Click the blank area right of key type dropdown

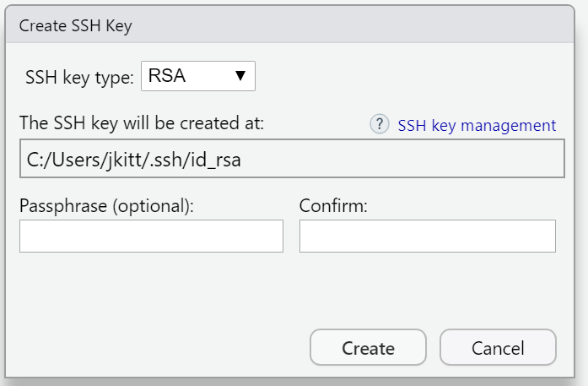(405, 77)
